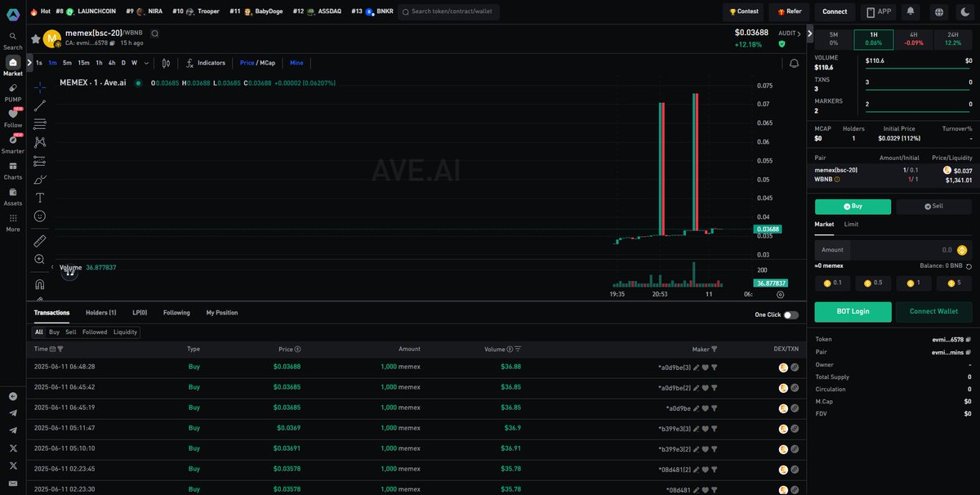Select the 5m chart timeframe
The image size is (980, 495).
(67, 63)
